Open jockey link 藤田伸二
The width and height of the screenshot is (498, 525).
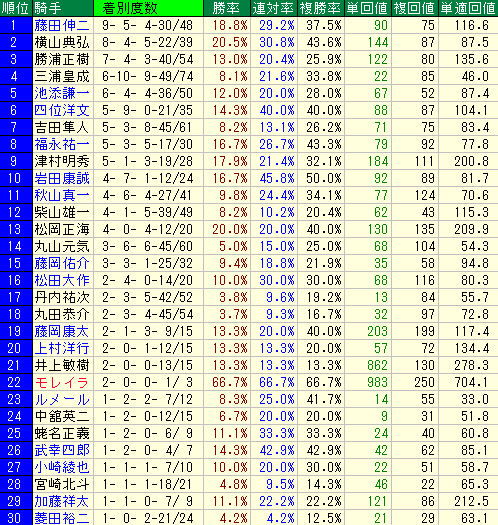click(62, 25)
